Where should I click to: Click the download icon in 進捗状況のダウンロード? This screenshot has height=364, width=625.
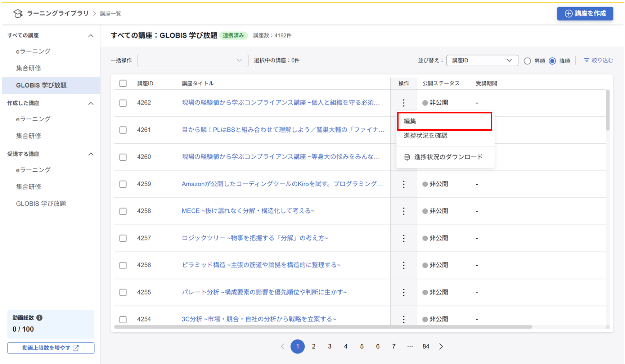coord(407,157)
